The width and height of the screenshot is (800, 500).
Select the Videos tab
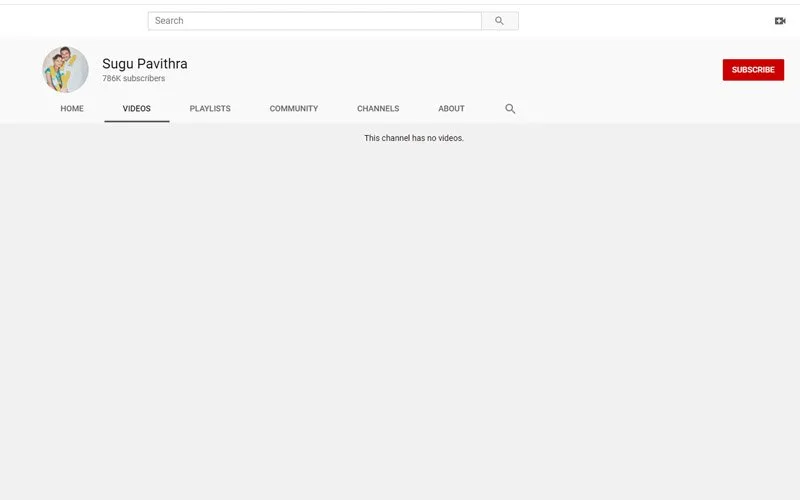pyautogui.click(x=137, y=109)
